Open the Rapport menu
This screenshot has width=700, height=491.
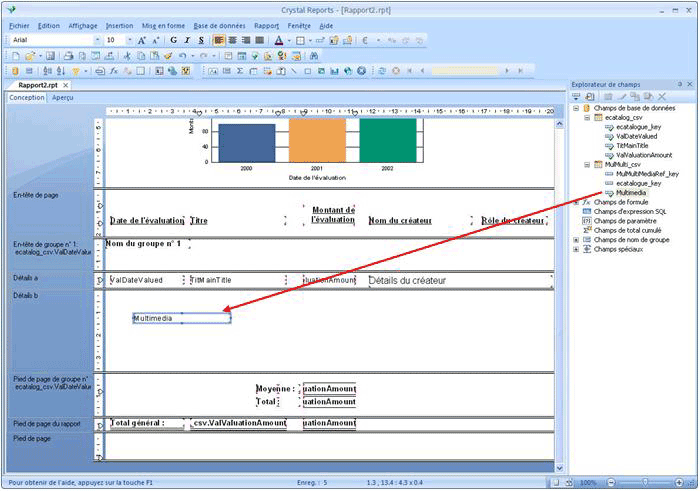(x=266, y=25)
